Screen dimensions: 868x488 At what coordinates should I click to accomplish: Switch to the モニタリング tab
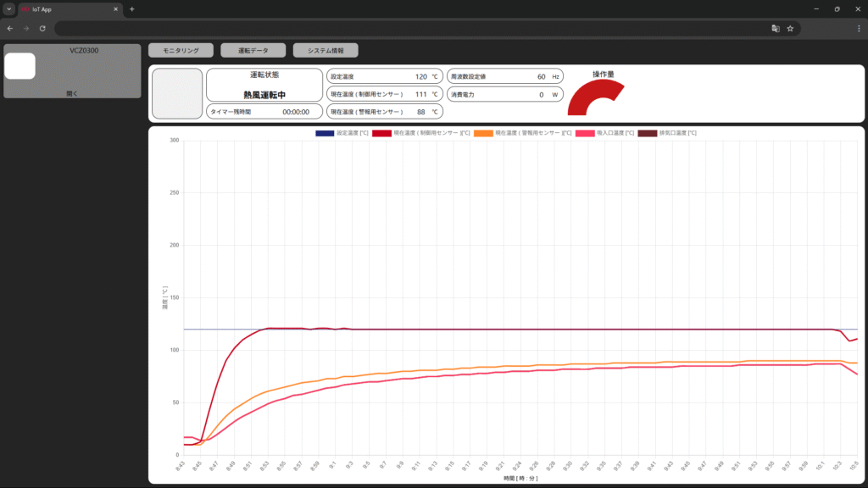181,51
